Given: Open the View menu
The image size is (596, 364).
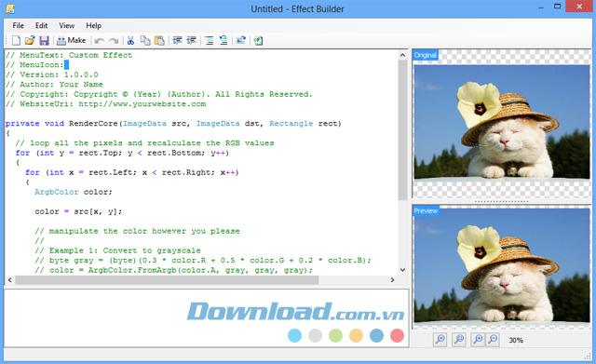Looking at the screenshot, I should point(66,25).
